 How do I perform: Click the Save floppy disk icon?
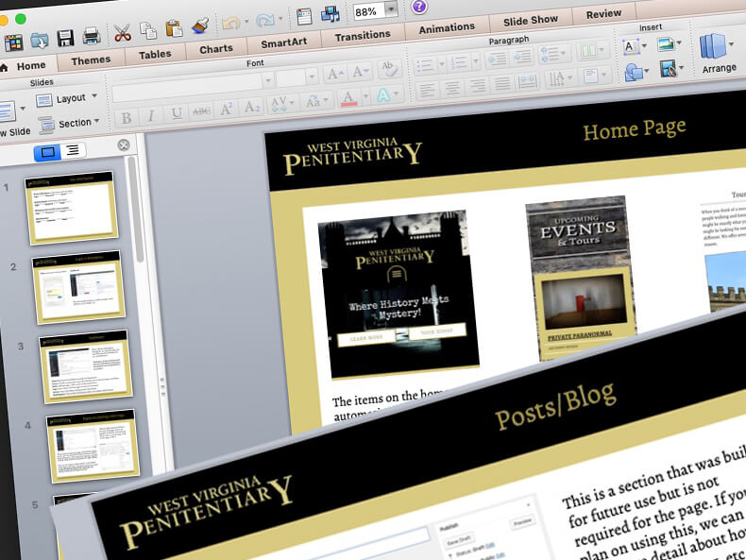tap(65, 38)
